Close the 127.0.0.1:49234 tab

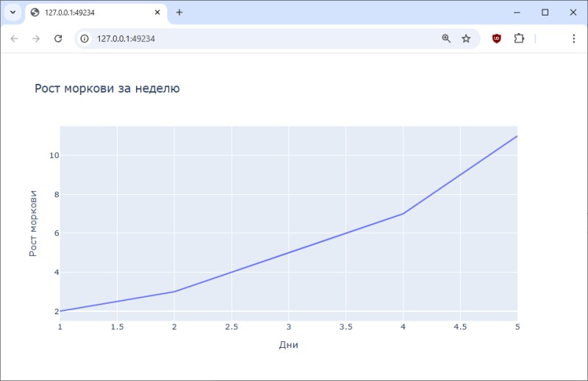(x=157, y=13)
